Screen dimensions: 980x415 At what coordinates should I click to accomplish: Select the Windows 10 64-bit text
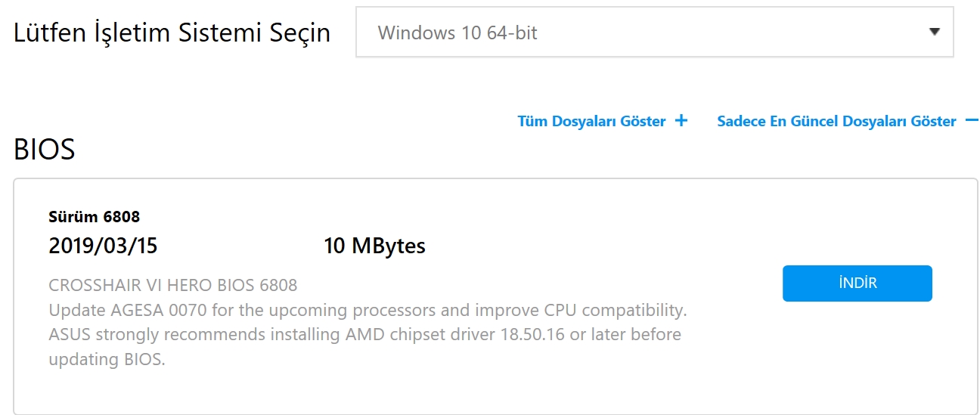pos(457,33)
